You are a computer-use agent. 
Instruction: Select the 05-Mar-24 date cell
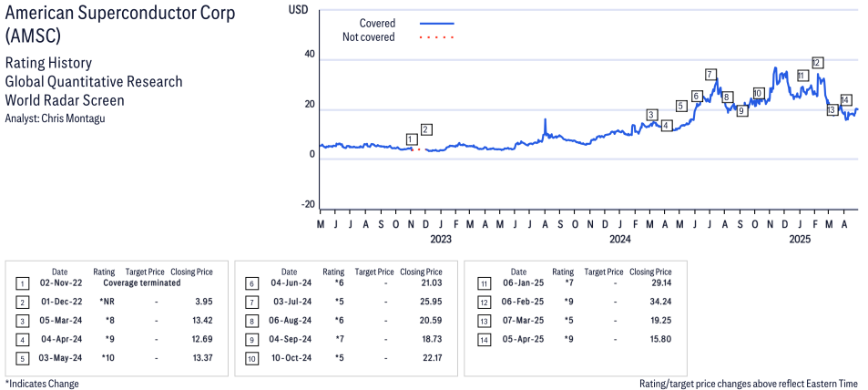click(x=60, y=321)
